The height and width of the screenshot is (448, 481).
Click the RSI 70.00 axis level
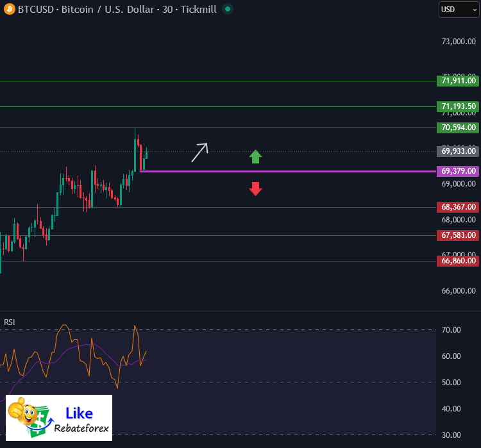[451, 330]
